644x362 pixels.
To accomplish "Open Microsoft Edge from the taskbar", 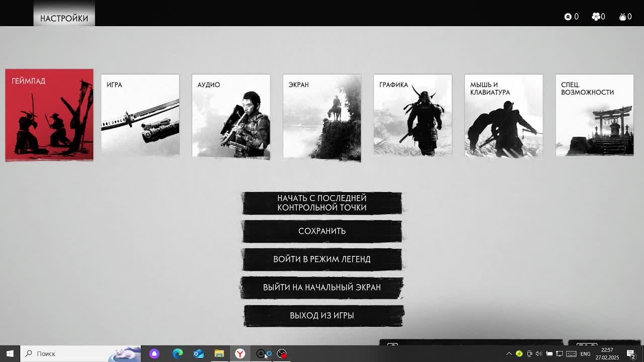I will [178, 353].
